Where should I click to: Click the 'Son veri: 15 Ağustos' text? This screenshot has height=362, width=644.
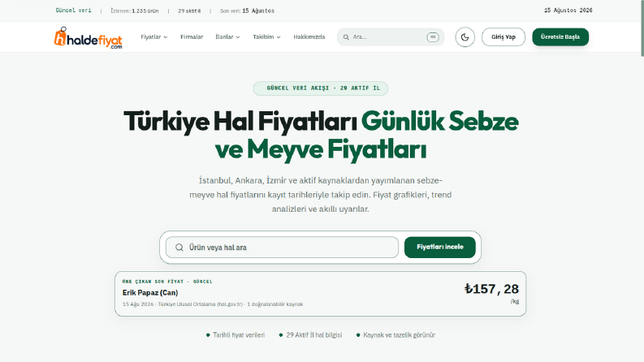(x=247, y=11)
